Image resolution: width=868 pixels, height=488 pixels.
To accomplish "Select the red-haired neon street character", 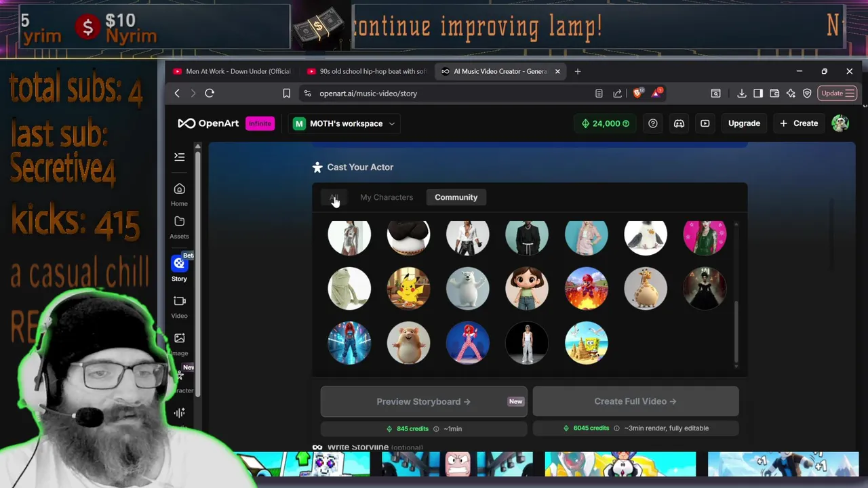I will pyautogui.click(x=349, y=342).
